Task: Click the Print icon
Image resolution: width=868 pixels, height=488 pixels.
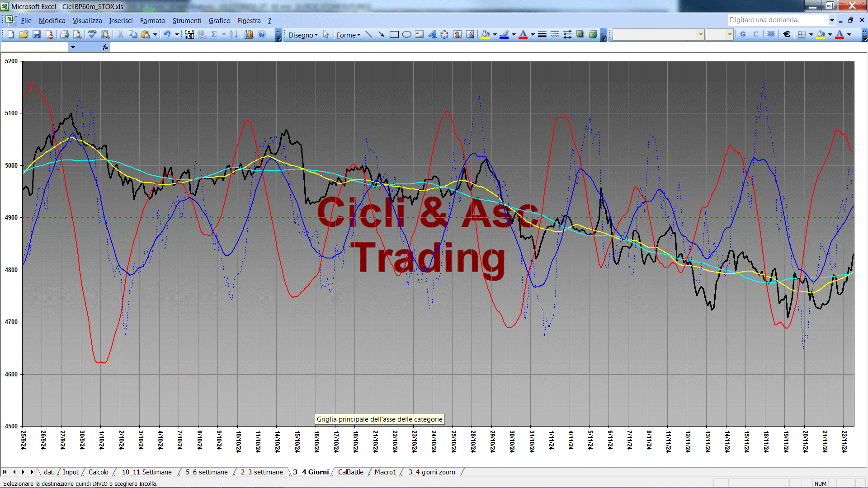Action: (64, 34)
